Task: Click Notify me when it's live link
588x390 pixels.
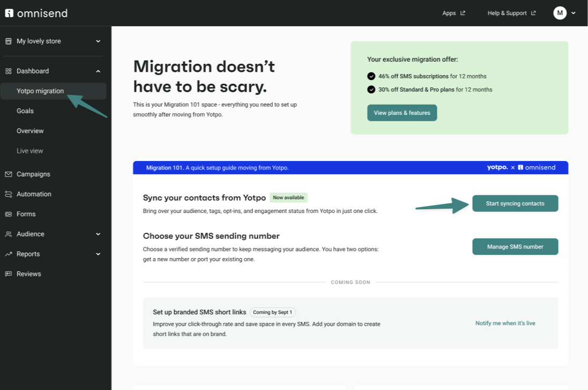Action: pos(505,323)
